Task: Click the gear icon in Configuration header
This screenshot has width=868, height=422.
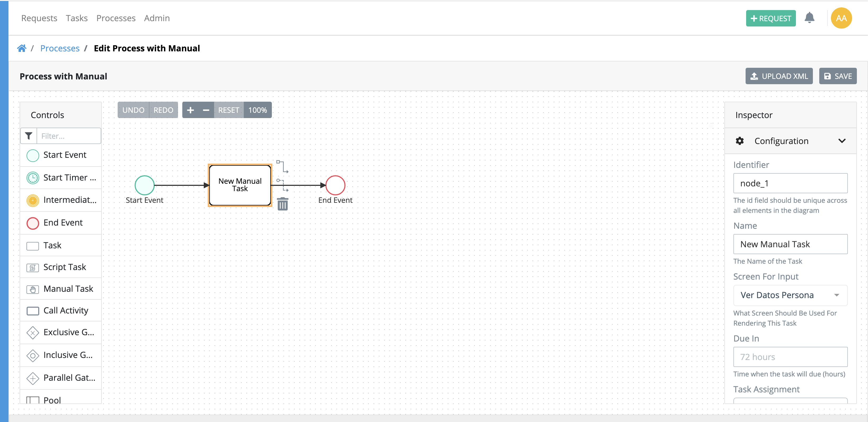Action: coord(739,141)
